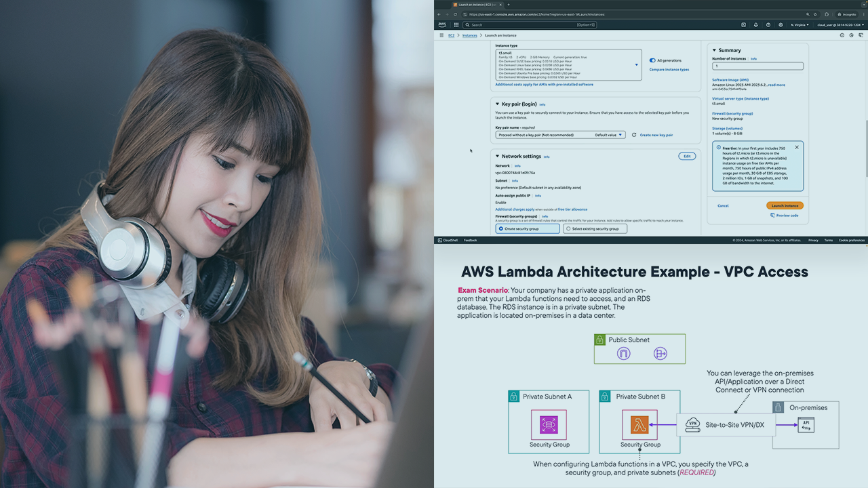Click the AWS logo home icon
The width and height of the screenshot is (868, 488).
click(x=442, y=25)
